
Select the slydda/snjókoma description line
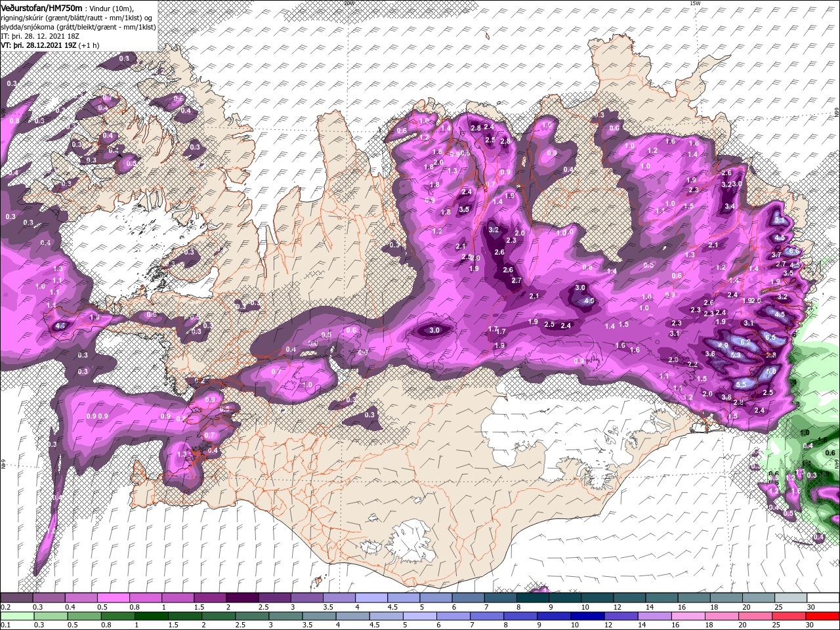pyautogui.click(x=78, y=27)
